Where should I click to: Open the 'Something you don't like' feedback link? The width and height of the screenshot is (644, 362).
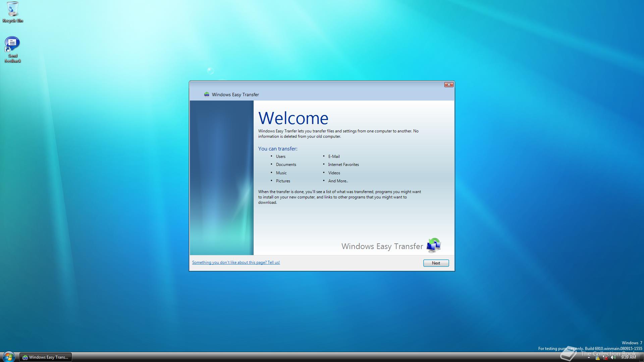(x=236, y=262)
